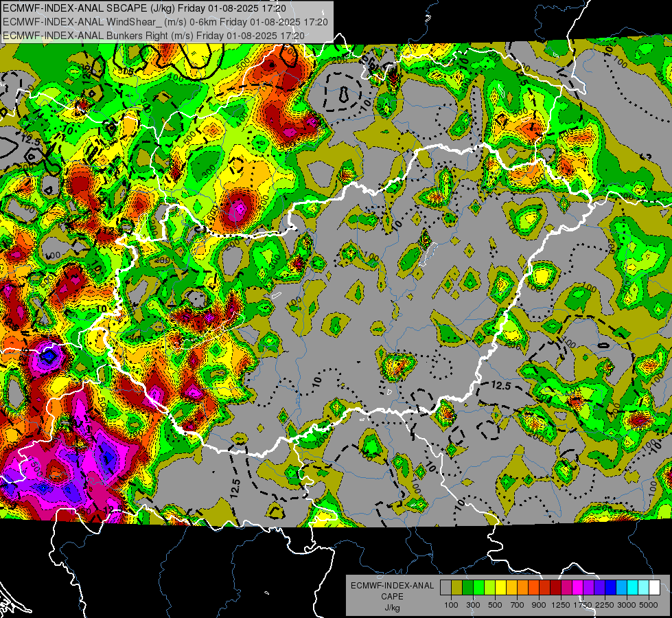Select the bright green legend swatch

(x=478, y=588)
